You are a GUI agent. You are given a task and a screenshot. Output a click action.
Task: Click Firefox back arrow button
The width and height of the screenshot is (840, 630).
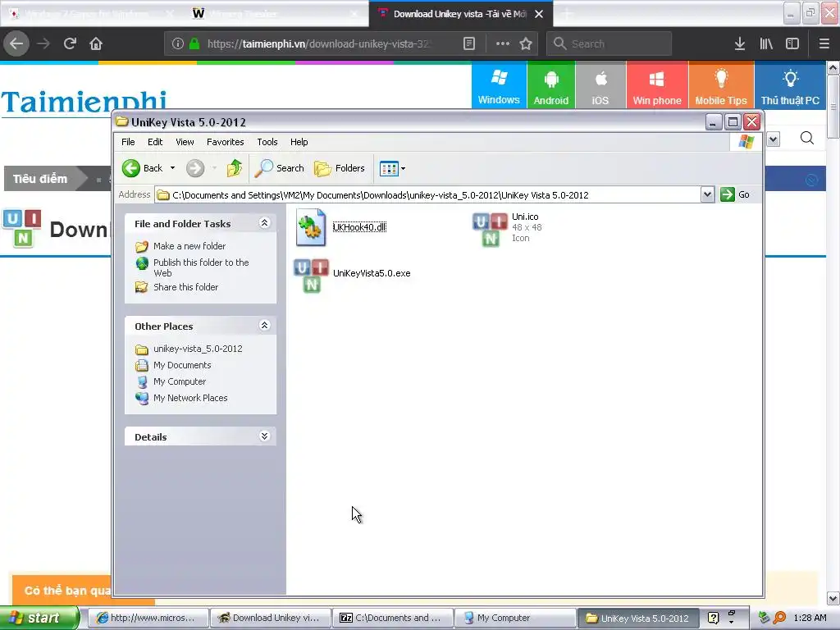pos(16,43)
